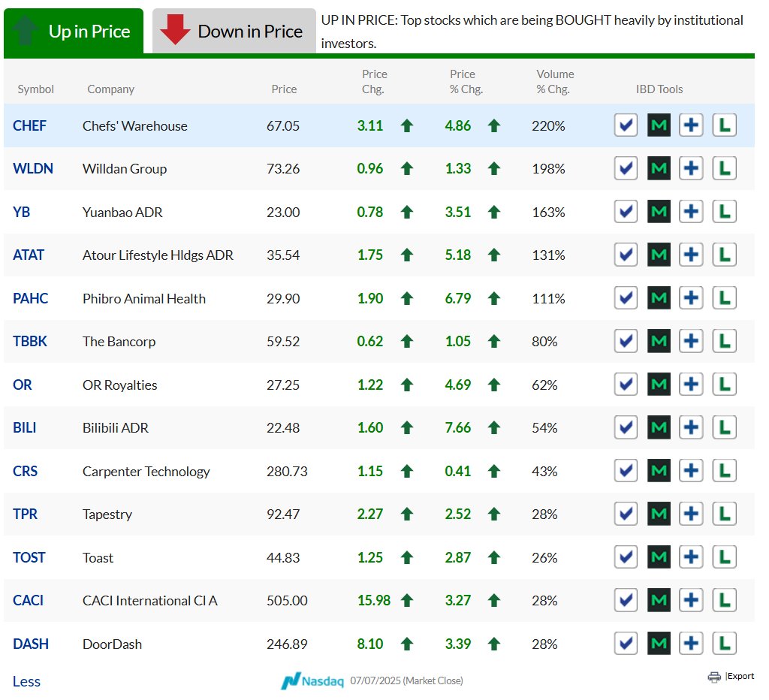Click the printer icon near Export
The height and width of the screenshot is (700, 769).
click(x=714, y=677)
